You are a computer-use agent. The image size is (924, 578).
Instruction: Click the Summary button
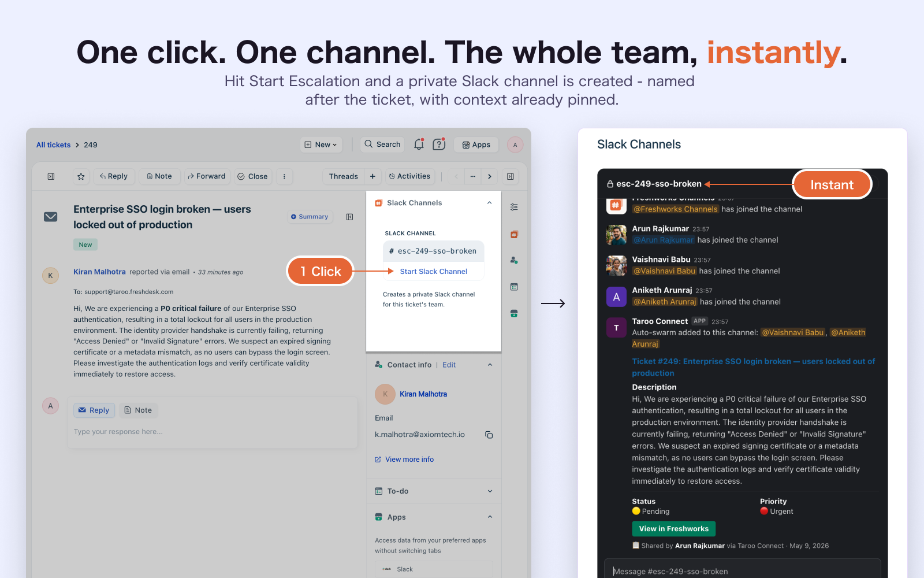310,217
